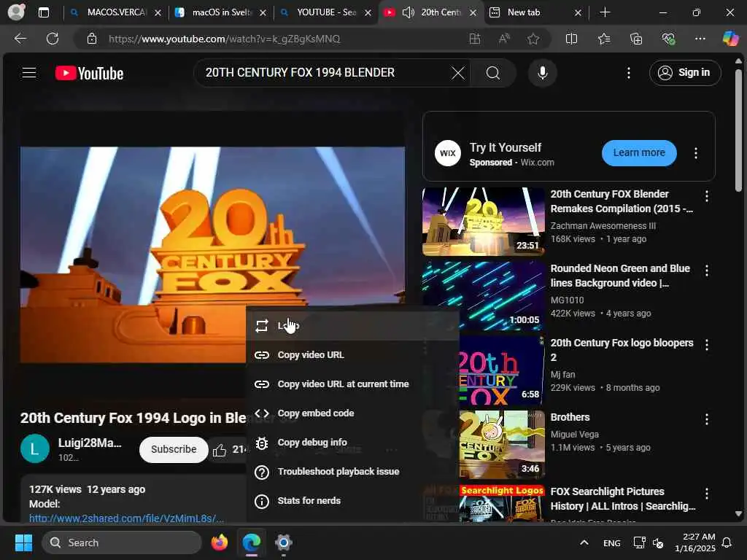Open Rounded Neon Green and Blue lines thumbnail

pos(483,296)
